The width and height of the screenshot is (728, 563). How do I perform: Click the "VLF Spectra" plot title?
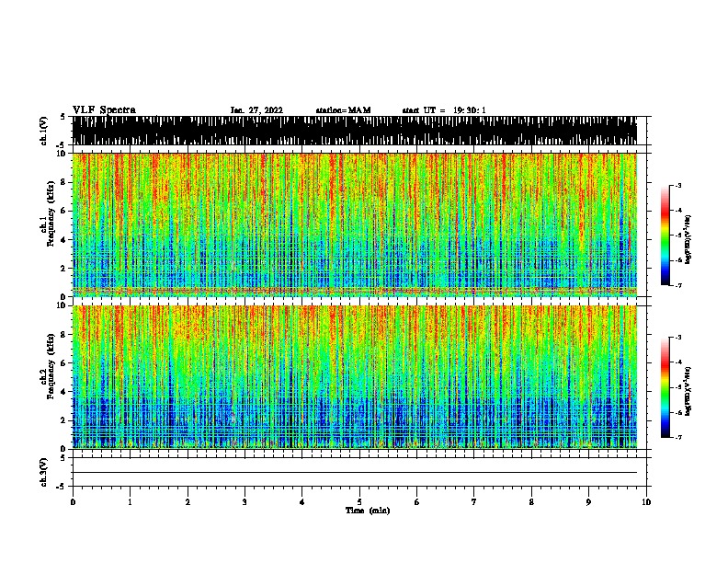tap(104, 110)
